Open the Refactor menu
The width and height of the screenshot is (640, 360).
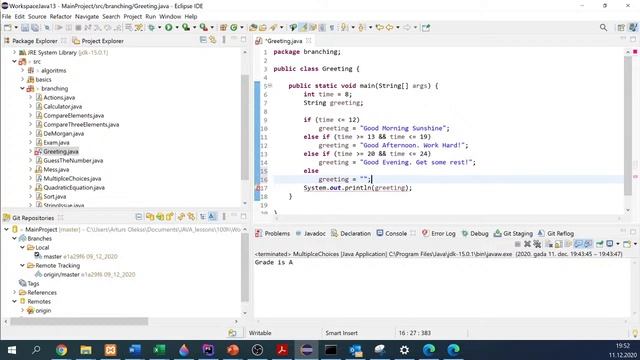(x=60, y=16)
